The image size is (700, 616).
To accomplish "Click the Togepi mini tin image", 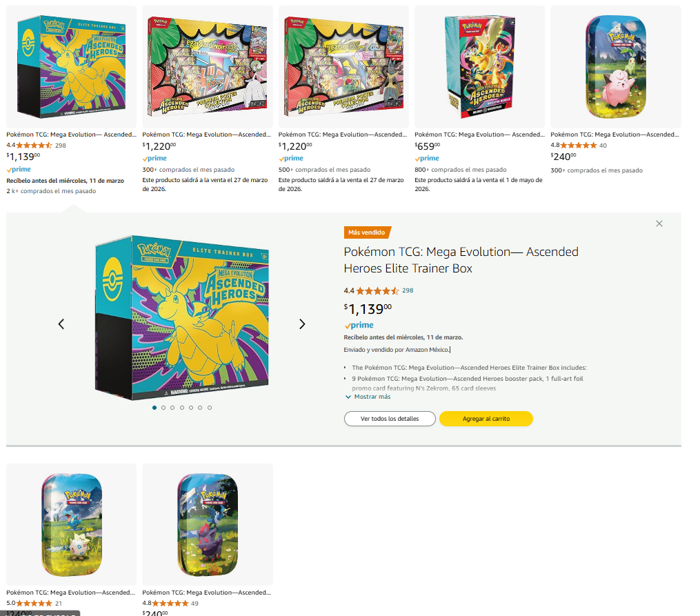I will pyautogui.click(x=71, y=524).
